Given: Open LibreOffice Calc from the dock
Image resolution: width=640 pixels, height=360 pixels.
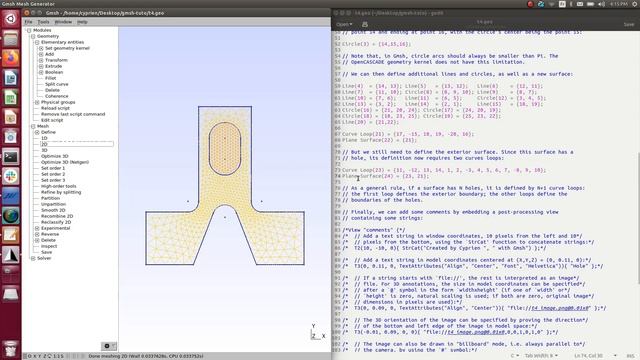Looking at the screenshot, I should coord(11,98).
